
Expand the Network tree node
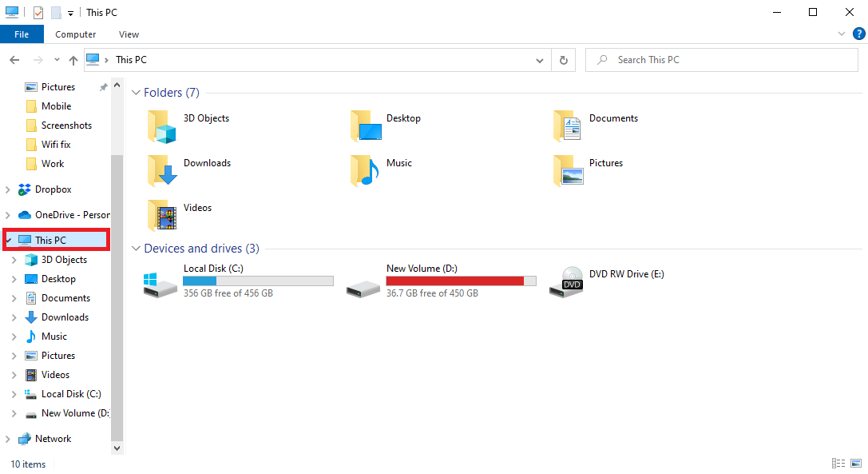point(8,439)
